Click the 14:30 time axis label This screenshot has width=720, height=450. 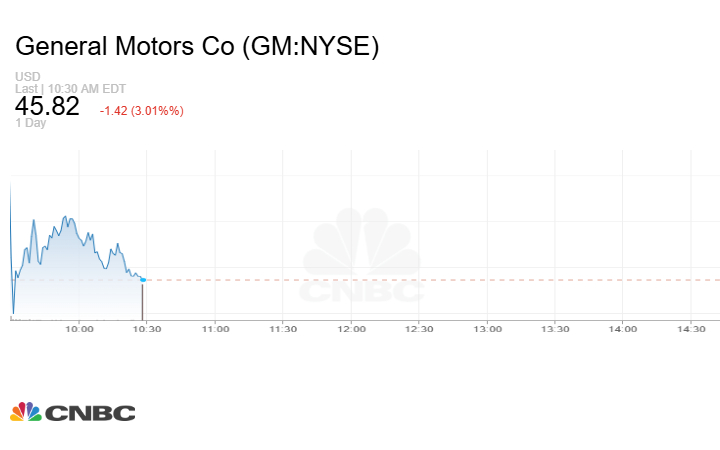coord(691,328)
